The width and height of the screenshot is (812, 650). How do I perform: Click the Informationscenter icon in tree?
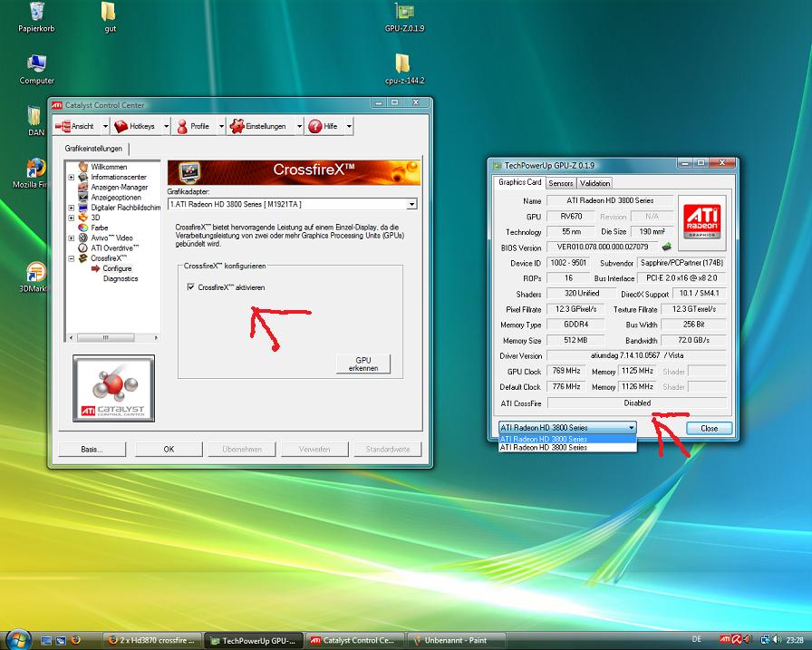tap(82, 177)
